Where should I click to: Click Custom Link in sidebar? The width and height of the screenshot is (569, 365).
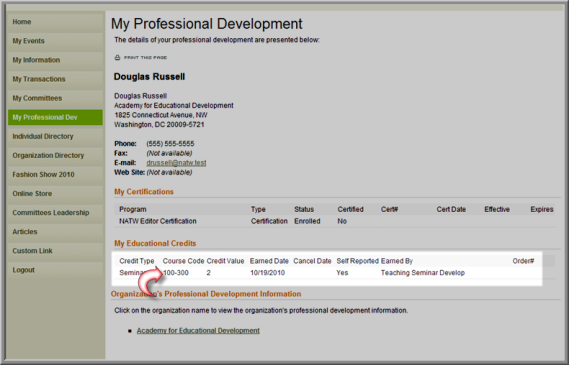tap(55, 251)
